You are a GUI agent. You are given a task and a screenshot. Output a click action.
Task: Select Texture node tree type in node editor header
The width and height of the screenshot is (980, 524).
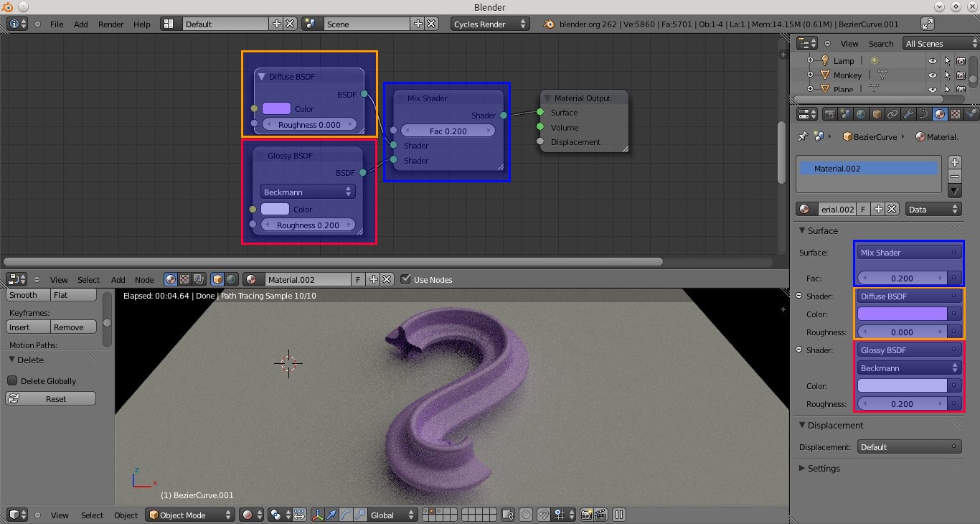click(184, 279)
